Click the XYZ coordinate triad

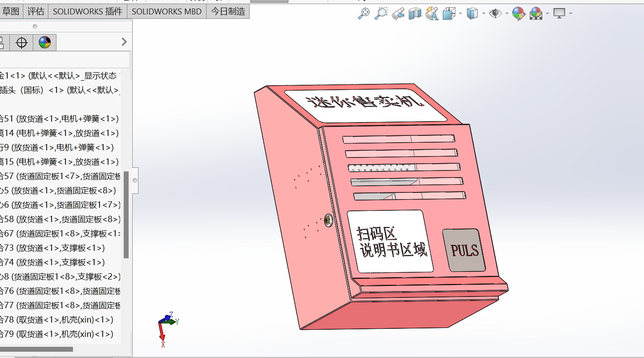click(168, 328)
